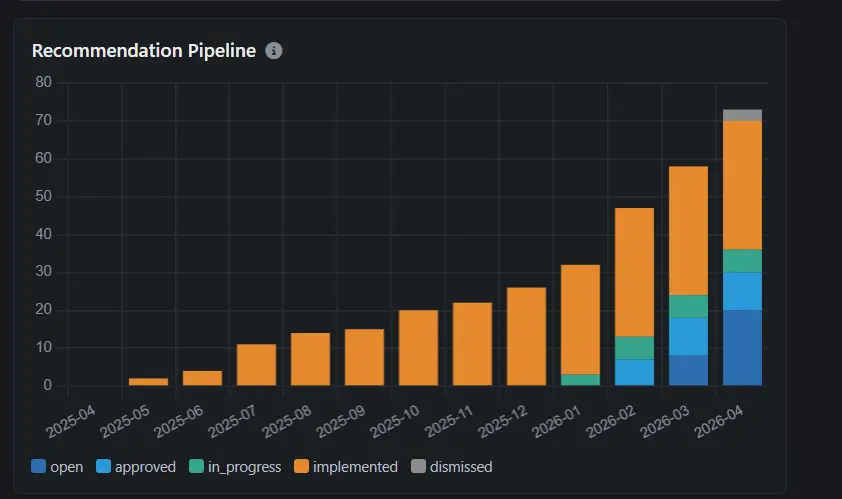Toggle the approved series in legend
The width and height of the screenshot is (842, 499).
click(136, 467)
